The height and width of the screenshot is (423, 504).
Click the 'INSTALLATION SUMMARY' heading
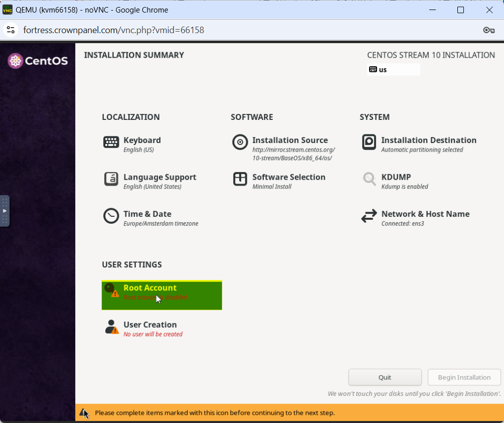[x=134, y=55]
